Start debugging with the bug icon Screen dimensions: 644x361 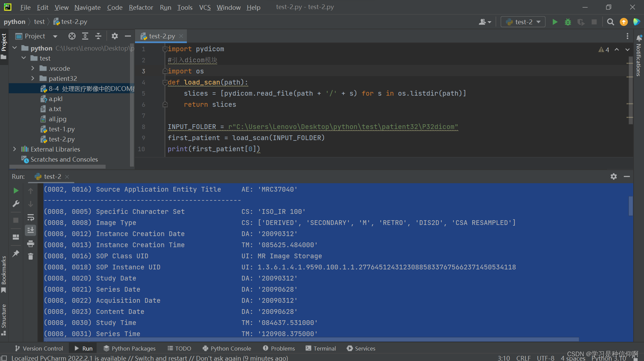[x=568, y=22]
